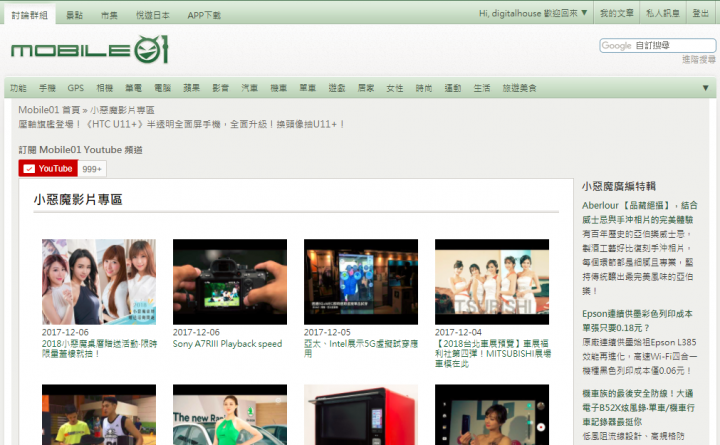
Task: Click the 2017-12-04 video date text
Action: click(458, 332)
